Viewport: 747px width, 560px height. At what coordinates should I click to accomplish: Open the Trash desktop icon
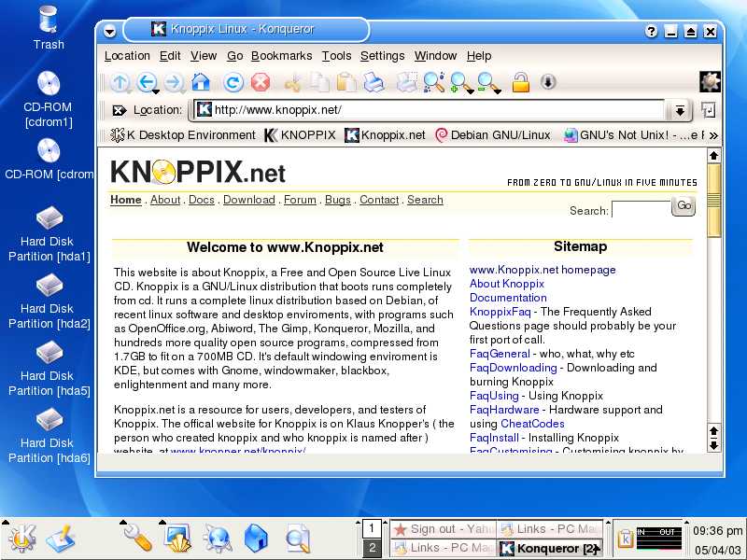coord(49,27)
